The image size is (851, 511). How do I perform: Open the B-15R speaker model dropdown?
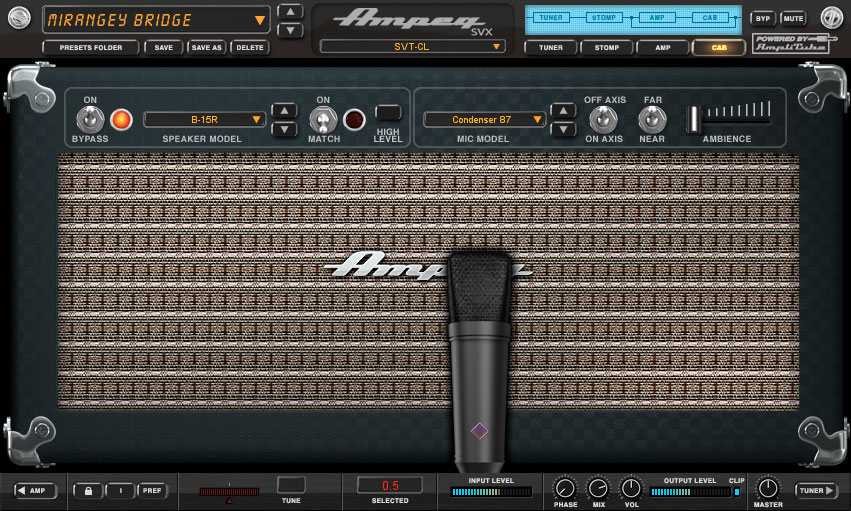click(205, 119)
